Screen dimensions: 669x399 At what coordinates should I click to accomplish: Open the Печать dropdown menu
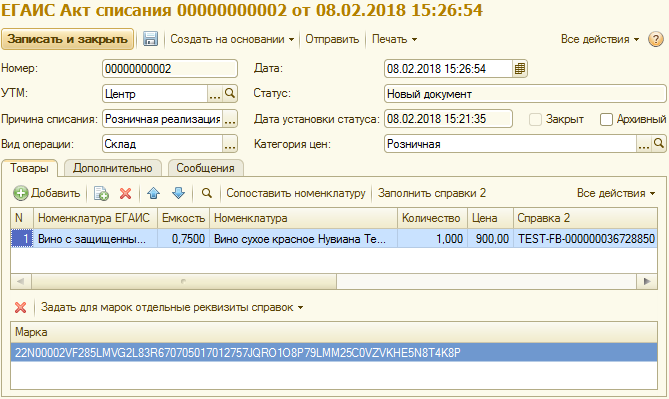[394, 39]
